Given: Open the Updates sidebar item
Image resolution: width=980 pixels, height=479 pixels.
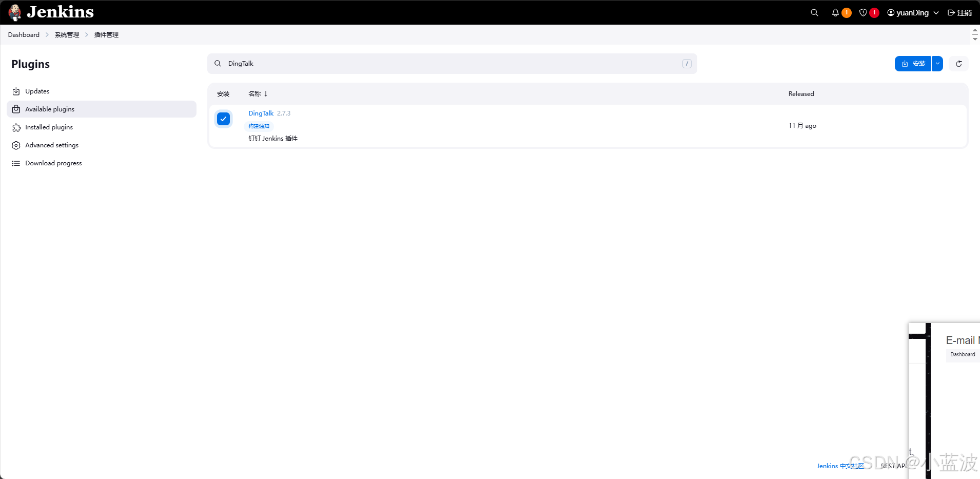Looking at the screenshot, I should point(102,91).
